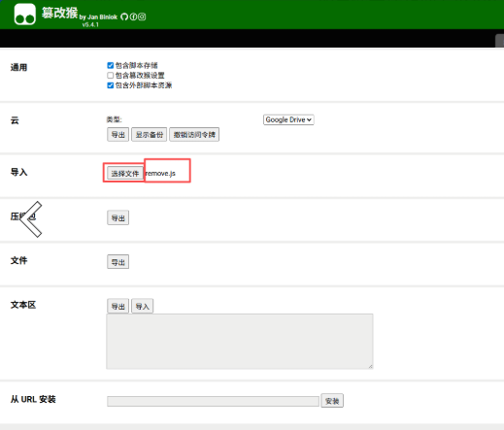Enable 包含篡改猴设置 checkbox
Image resolution: width=504 pixels, height=430 pixels.
111,76
